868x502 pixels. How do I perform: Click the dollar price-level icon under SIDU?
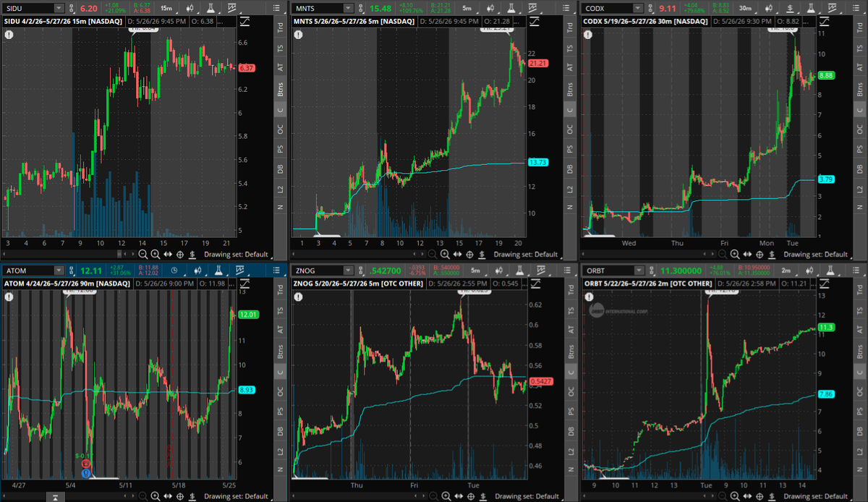[x=192, y=255]
